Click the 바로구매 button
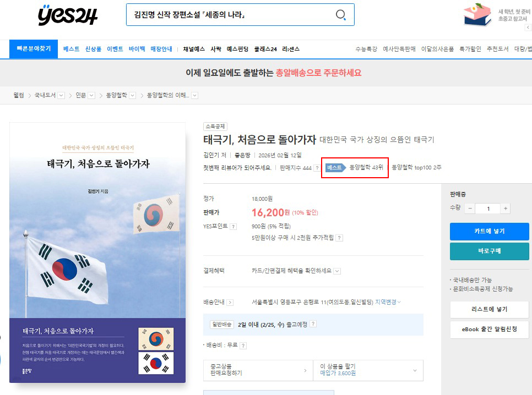Screen dimensions: 532x395 [x=489, y=251]
